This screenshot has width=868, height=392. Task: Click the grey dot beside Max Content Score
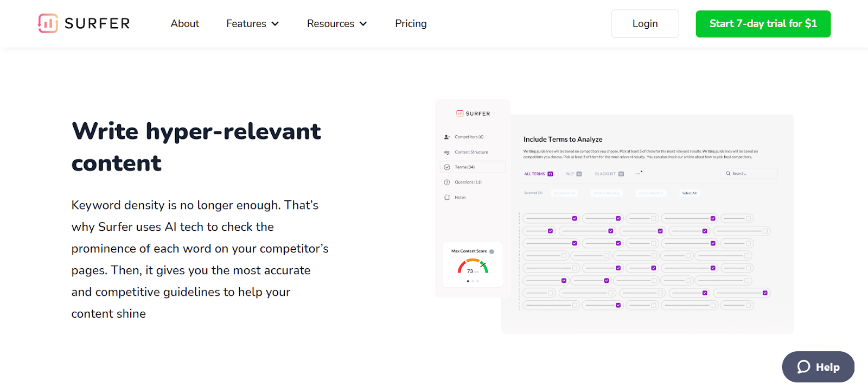point(492,251)
